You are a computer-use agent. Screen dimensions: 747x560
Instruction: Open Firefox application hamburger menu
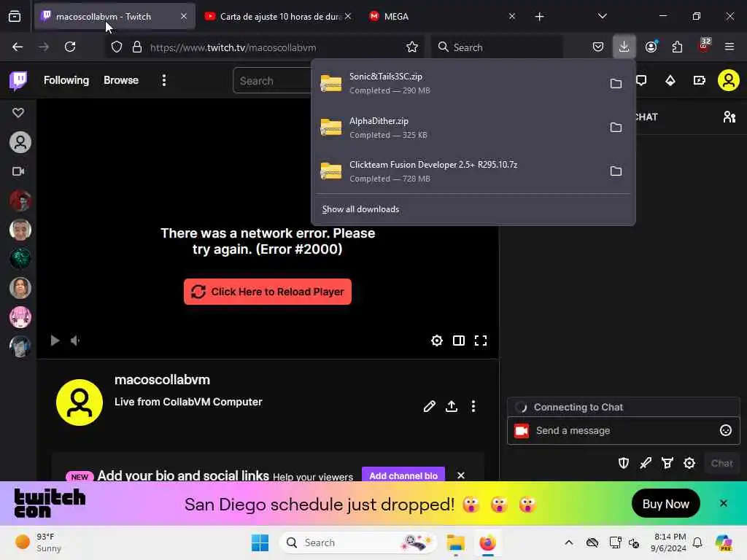[x=729, y=47]
